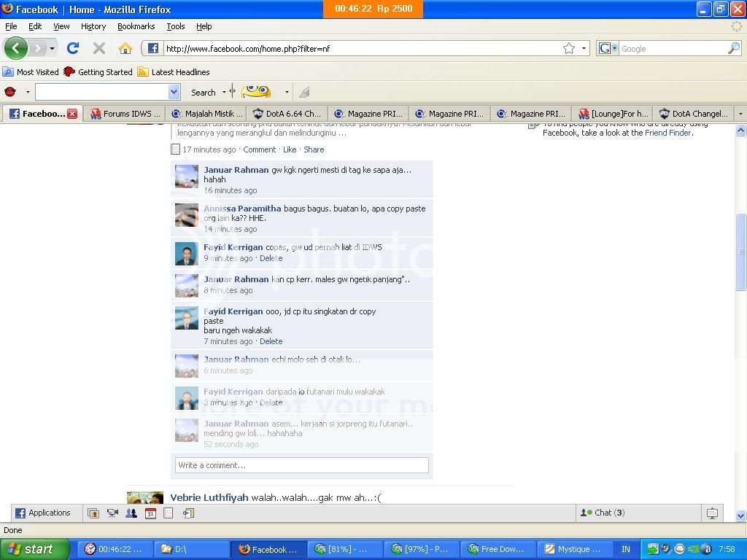
Task: Bookmark this page with the star icon
Action: pyautogui.click(x=569, y=48)
